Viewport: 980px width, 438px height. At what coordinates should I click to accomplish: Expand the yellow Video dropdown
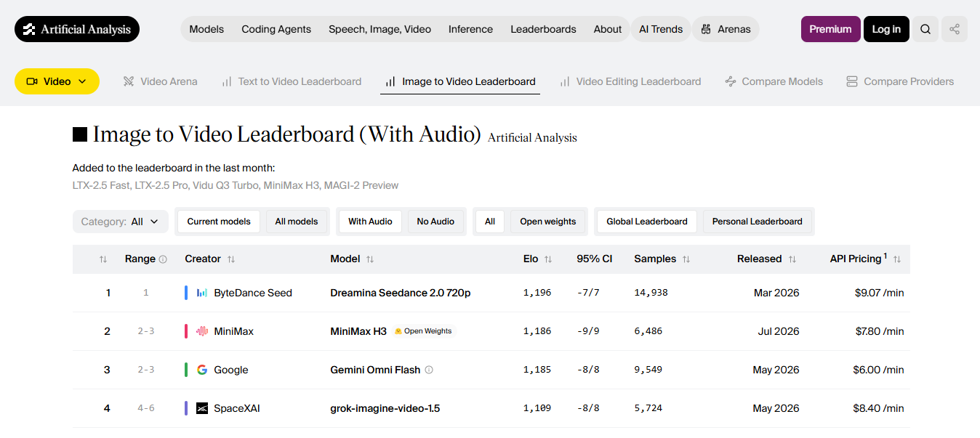point(57,81)
